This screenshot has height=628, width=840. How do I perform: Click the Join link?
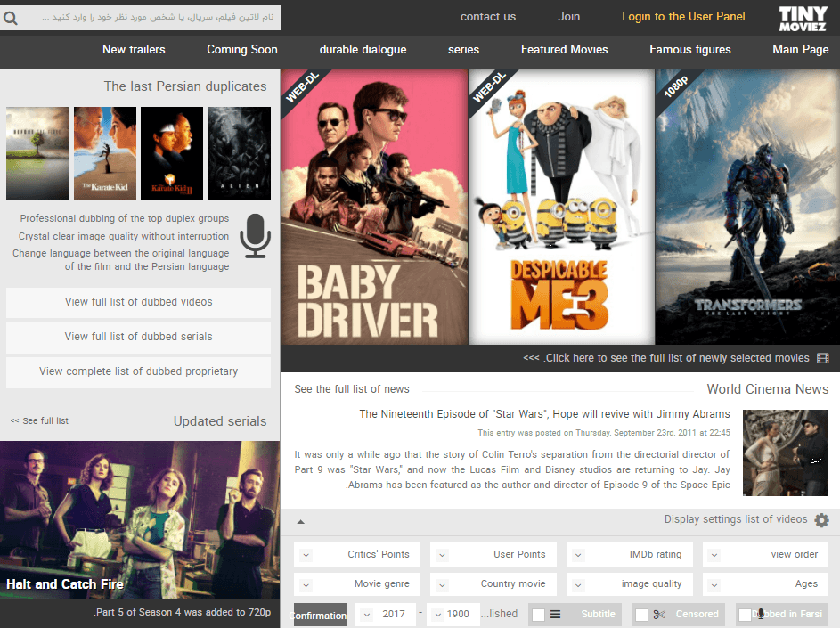pos(569,17)
